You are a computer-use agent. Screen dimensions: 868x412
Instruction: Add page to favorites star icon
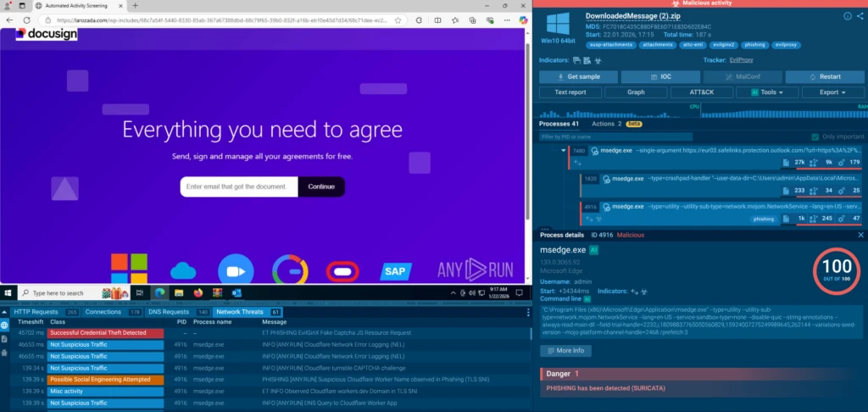pyautogui.click(x=398, y=20)
